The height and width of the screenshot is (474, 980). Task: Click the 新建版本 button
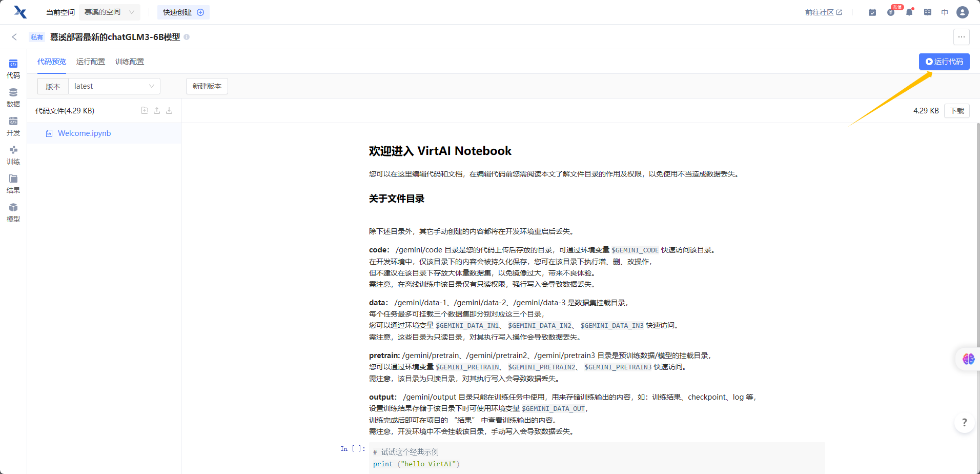tap(207, 86)
